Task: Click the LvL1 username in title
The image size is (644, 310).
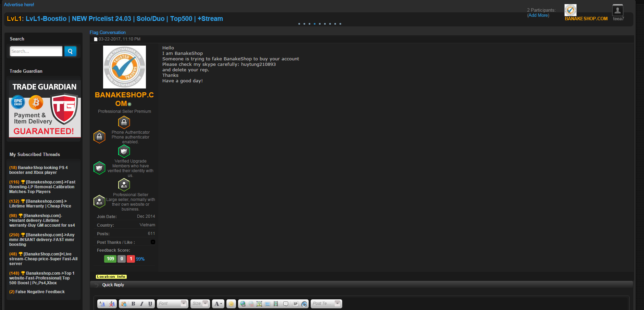Action: click(14, 19)
